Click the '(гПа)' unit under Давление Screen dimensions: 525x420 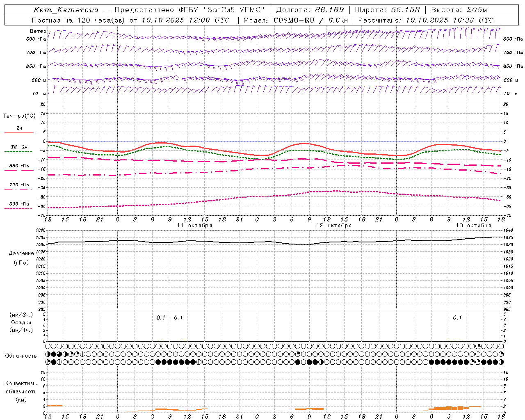pyautogui.click(x=21, y=263)
